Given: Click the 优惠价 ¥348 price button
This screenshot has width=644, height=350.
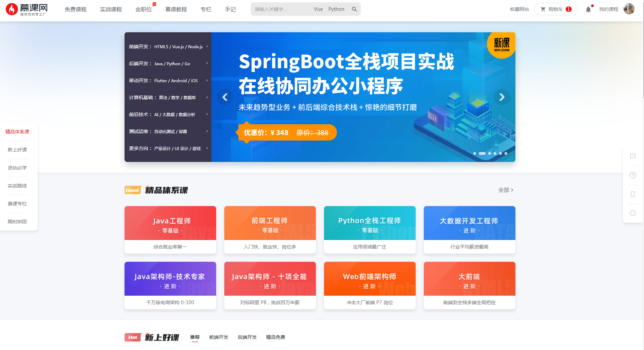Looking at the screenshot, I should 286,132.
